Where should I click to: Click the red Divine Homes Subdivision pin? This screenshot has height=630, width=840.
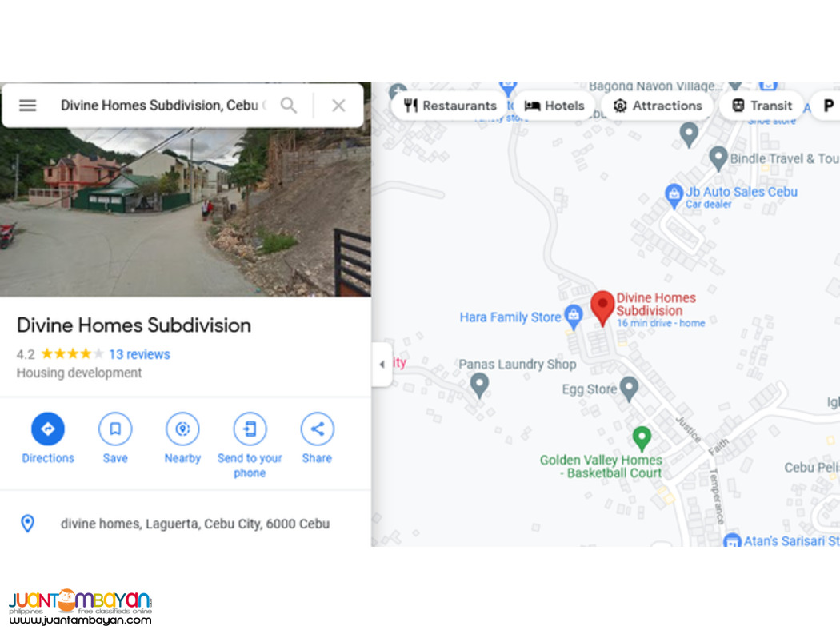pyautogui.click(x=602, y=308)
